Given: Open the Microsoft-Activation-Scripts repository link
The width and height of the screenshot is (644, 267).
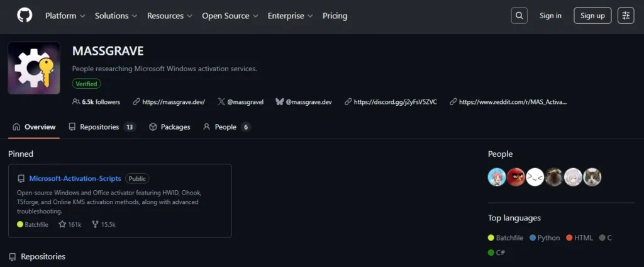Looking at the screenshot, I should click(75, 179).
